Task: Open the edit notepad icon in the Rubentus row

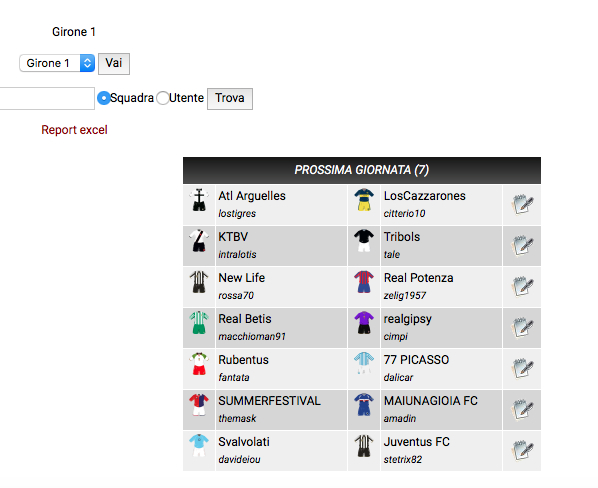Action: (522, 368)
